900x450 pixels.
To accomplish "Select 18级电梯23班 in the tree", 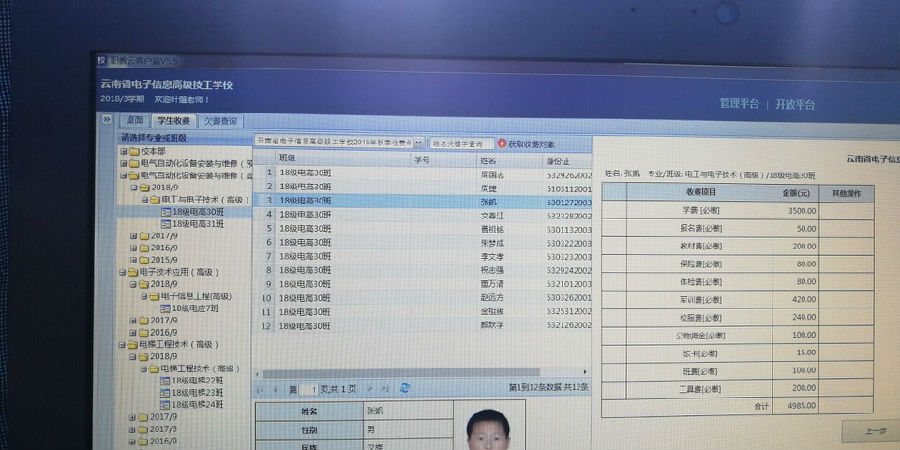I will 196,392.
